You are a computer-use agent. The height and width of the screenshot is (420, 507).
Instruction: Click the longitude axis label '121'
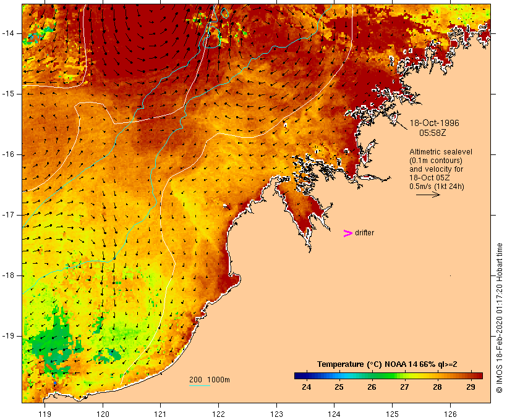[x=160, y=414]
